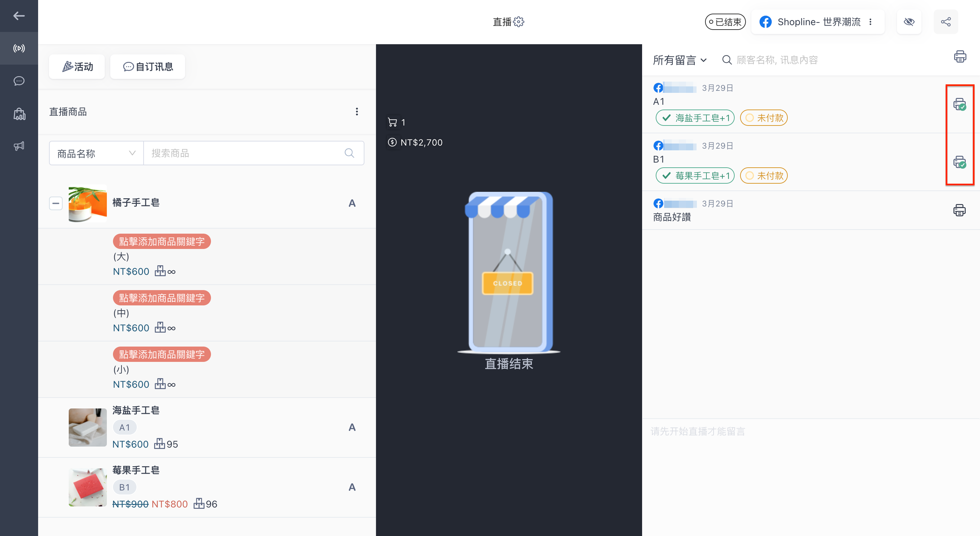Open the live broadcast sidebar icon
980x536 pixels.
coord(19,48)
